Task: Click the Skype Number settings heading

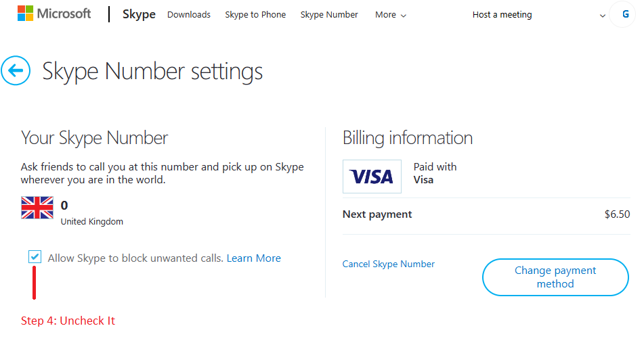Action: (152, 71)
